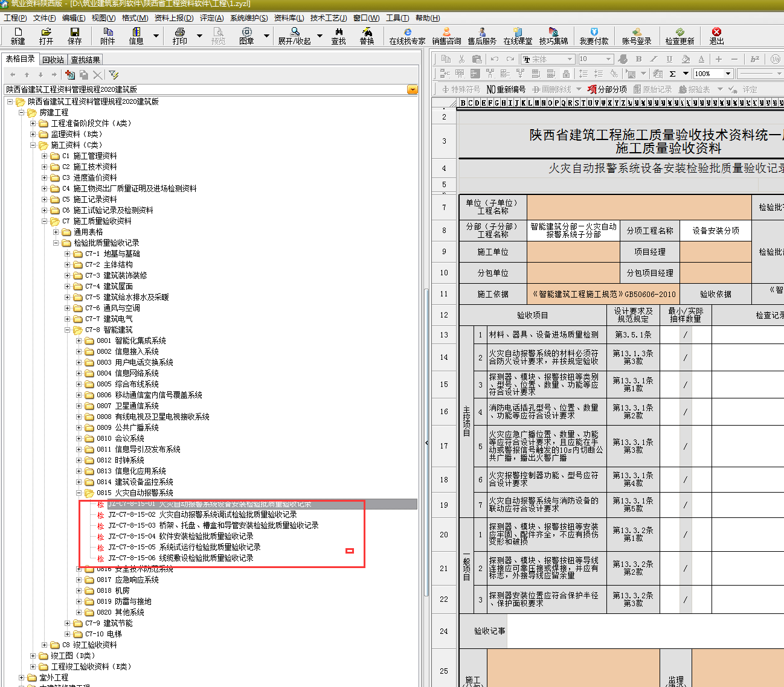
Task: Click the 打印 print icon
Action: [179, 36]
